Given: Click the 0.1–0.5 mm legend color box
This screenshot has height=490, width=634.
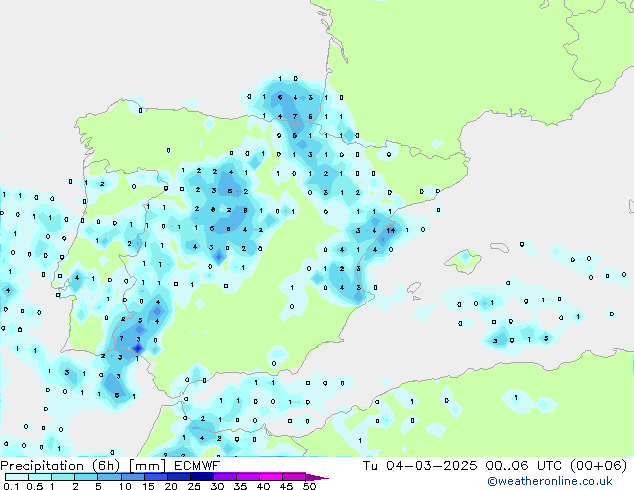Looking at the screenshot, I should [17, 477].
